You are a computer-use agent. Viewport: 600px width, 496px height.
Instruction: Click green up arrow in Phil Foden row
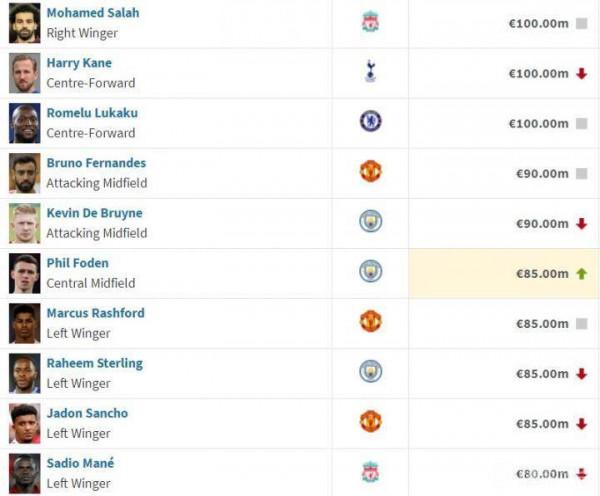click(x=581, y=273)
